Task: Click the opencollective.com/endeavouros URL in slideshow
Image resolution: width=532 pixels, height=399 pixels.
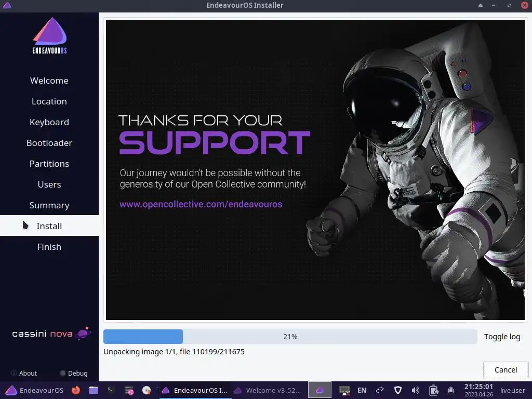Action: (x=201, y=204)
